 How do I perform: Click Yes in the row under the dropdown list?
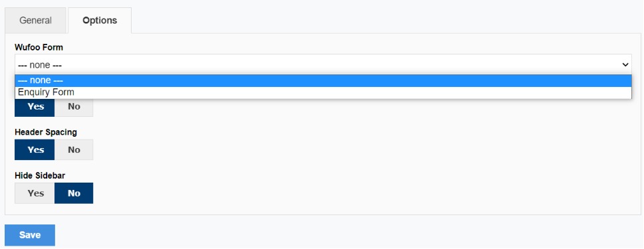[35, 107]
